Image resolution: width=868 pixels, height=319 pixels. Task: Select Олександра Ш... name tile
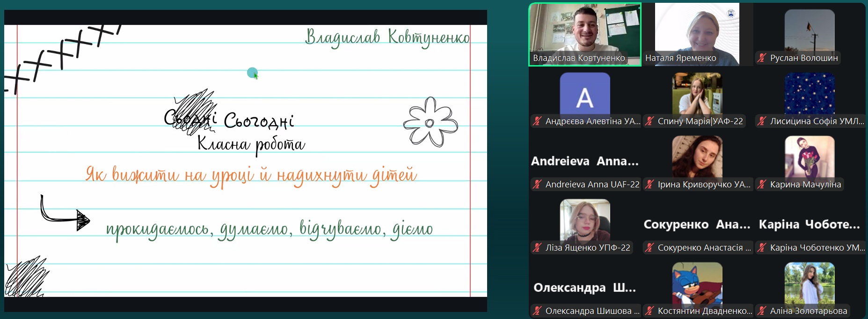585,288
